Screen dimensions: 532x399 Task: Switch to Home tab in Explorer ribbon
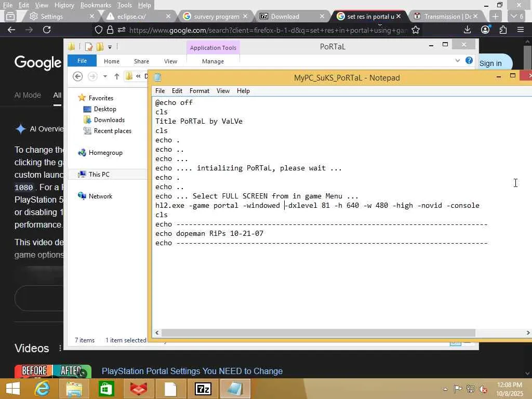point(111,61)
